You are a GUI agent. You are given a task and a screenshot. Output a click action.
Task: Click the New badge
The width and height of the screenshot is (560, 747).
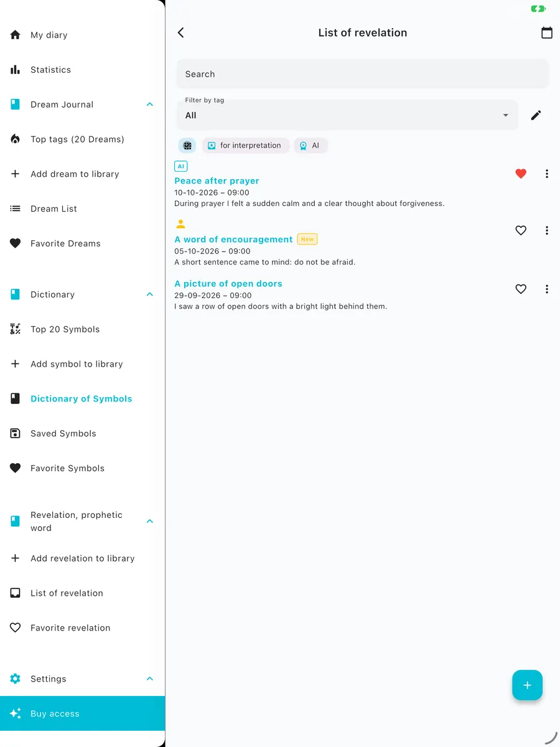tap(307, 239)
